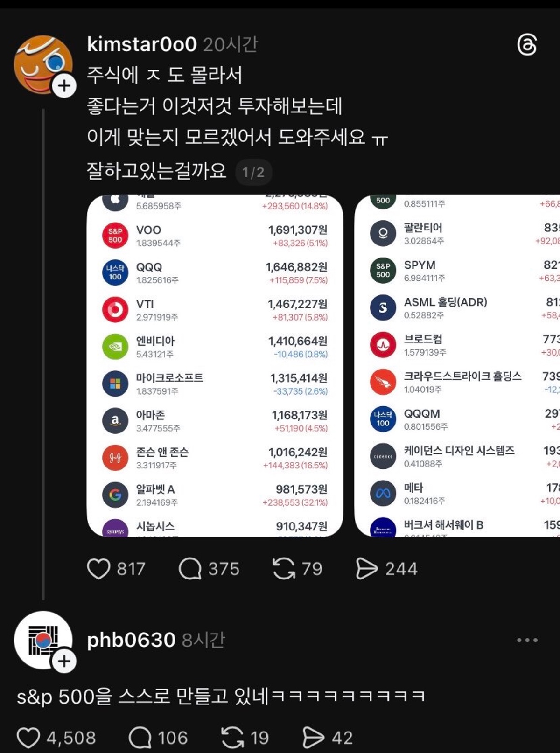This screenshot has height=753, width=560.
Task: Open comments on phb0630 reply
Action: [x=140, y=738]
